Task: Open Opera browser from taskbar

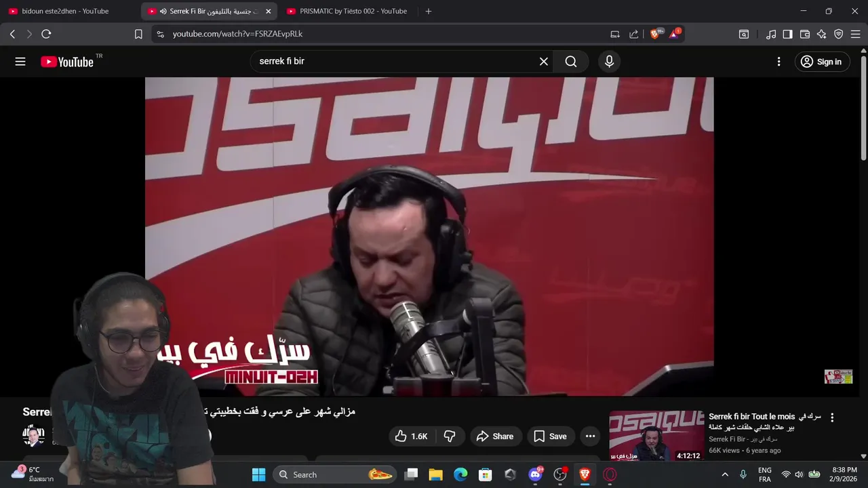Action: (610, 474)
